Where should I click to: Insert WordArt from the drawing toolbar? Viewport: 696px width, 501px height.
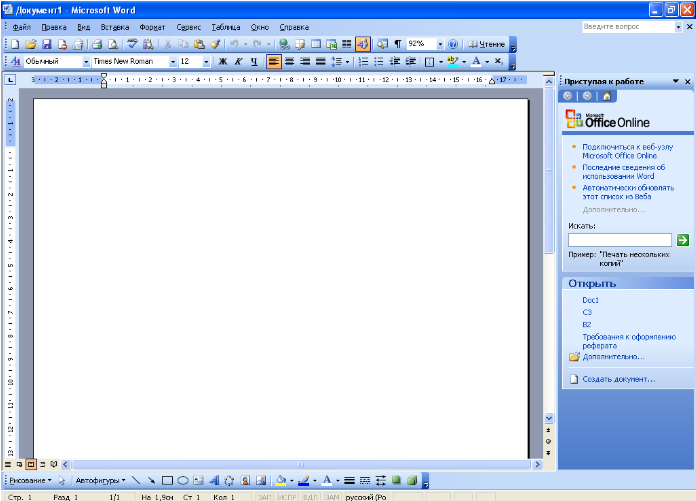214,480
